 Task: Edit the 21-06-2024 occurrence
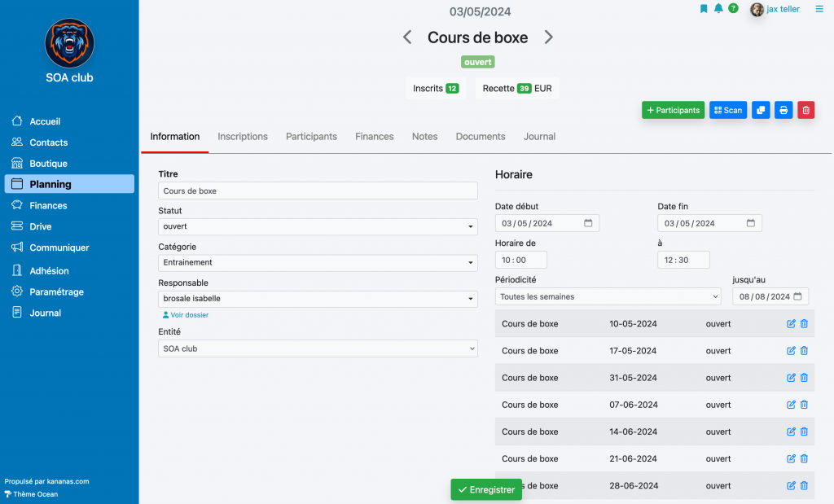791,458
